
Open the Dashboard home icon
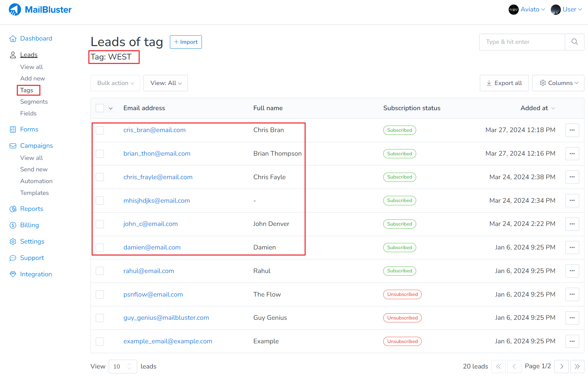13,39
